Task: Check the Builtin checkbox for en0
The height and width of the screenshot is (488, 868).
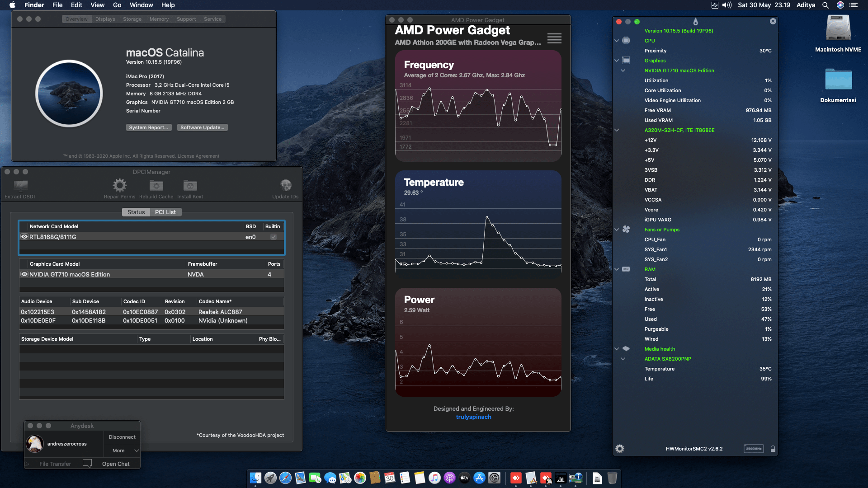Action: (x=273, y=237)
